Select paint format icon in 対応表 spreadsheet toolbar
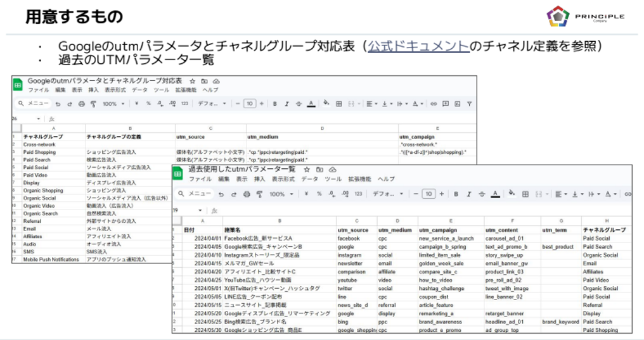The height and width of the screenshot is (340, 644). (x=93, y=104)
